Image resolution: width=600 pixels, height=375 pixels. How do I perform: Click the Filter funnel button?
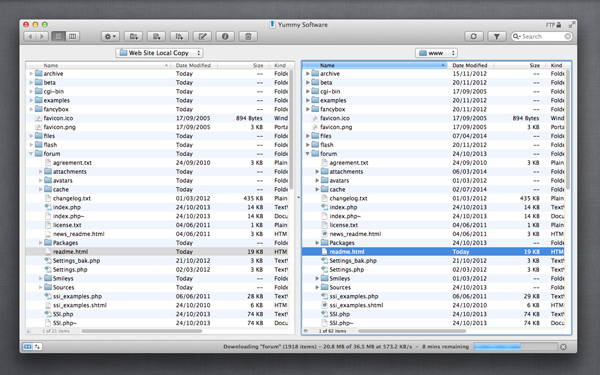click(x=497, y=36)
